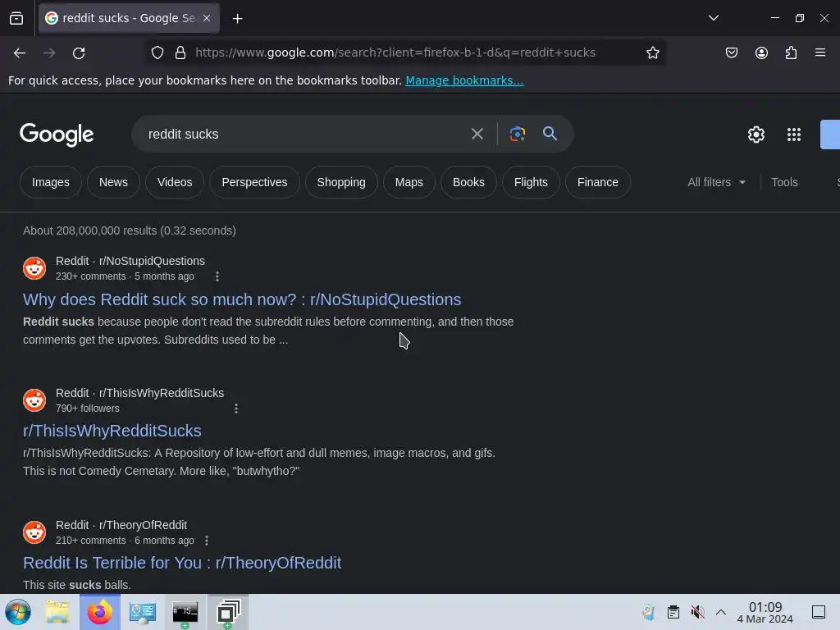
Task: Filter results by Finance
Action: click(x=598, y=182)
